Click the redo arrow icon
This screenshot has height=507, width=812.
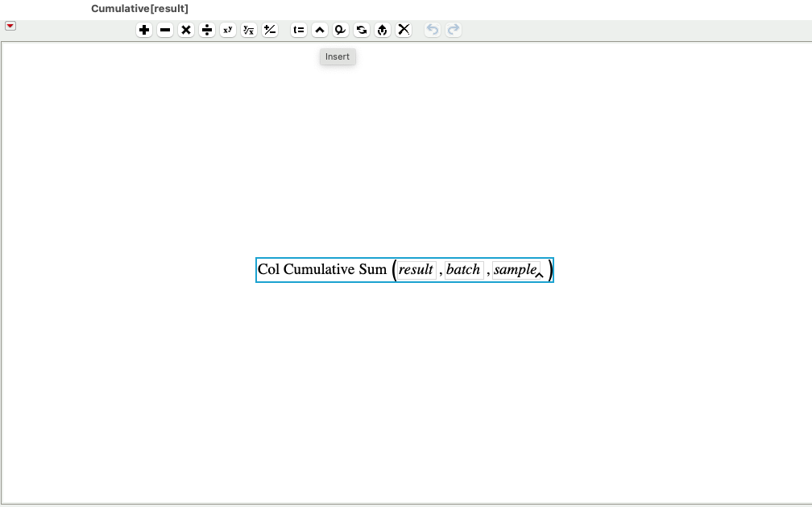pyautogui.click(x=454, y=30)
